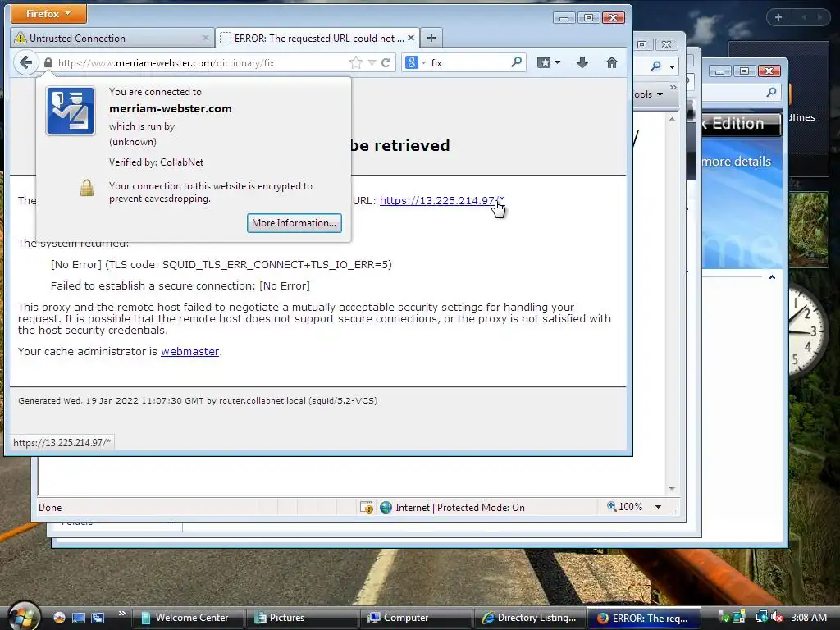
Task: Click Internet Protected Mode status text
Action: pos(460,507)
